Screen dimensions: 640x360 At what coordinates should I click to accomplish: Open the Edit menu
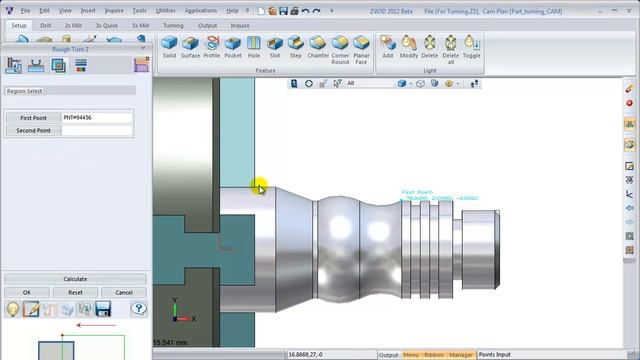44,11
